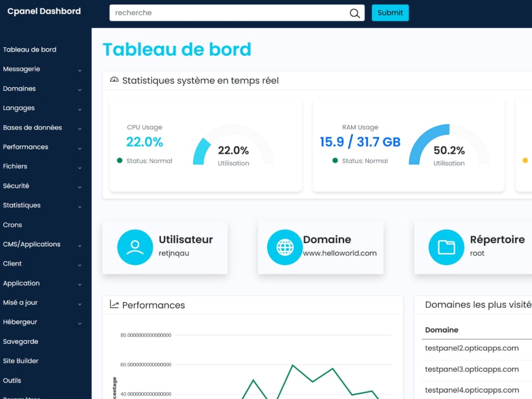Expand the Misé a jour chevron
532x399 pixels.
80,304
